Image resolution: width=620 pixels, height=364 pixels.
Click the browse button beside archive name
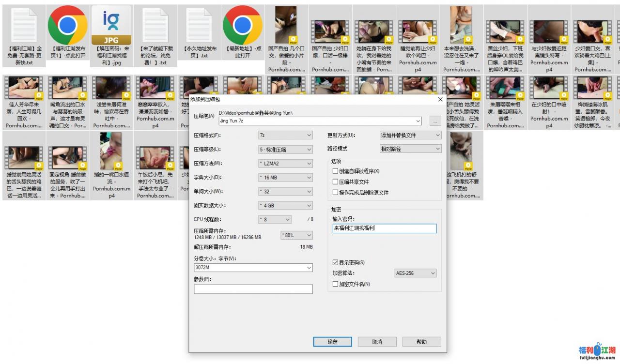pyautogui.click(x=434, y=121)
